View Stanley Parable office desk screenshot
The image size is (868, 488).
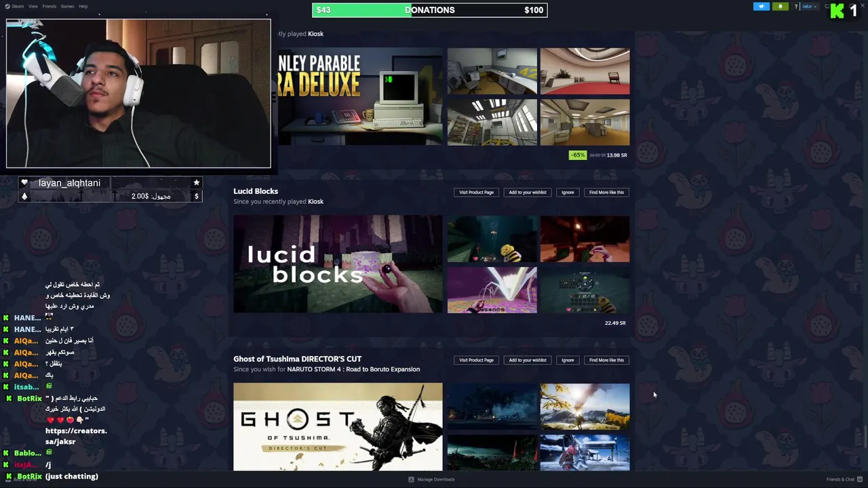492,71
